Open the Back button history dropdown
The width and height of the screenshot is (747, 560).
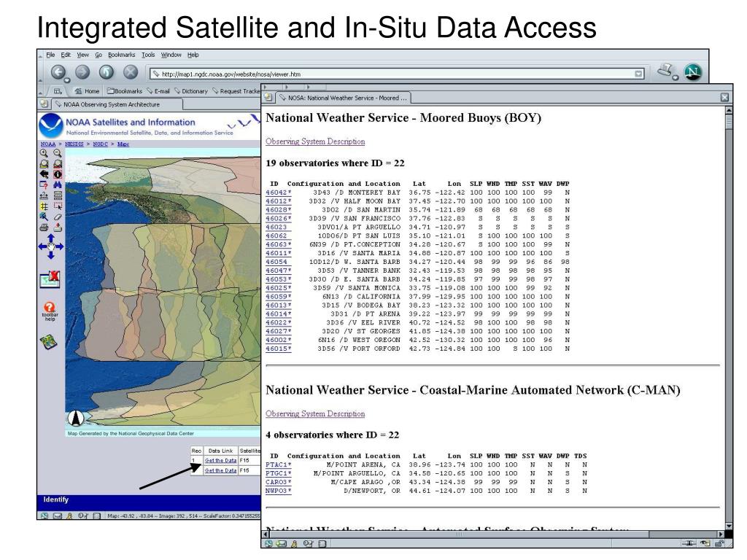[x=67, y=80]
